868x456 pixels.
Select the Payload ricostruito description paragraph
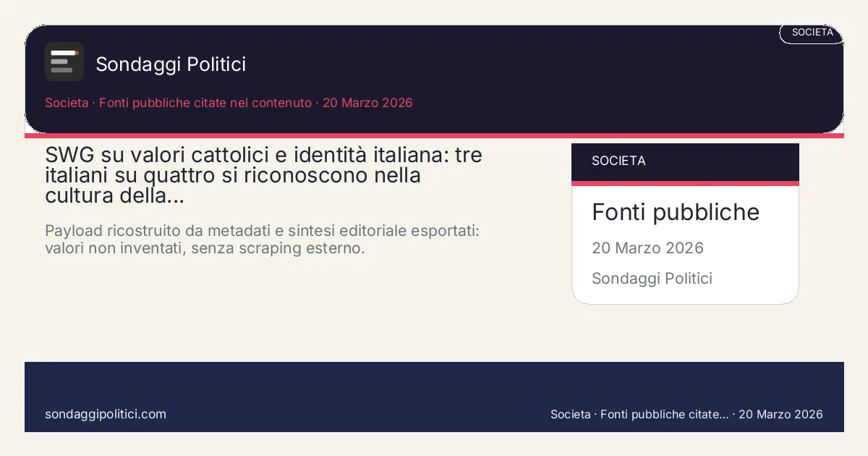point(263,240)
